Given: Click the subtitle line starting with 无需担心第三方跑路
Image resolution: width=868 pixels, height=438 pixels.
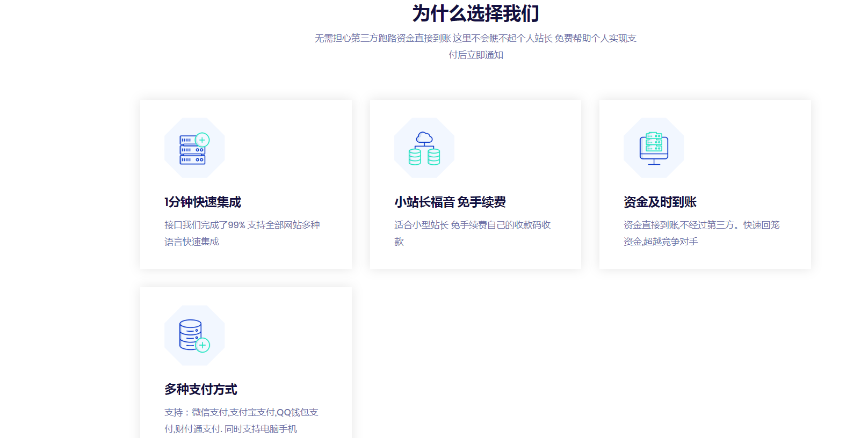Looking at the screenshot, I should coord(475,38).
